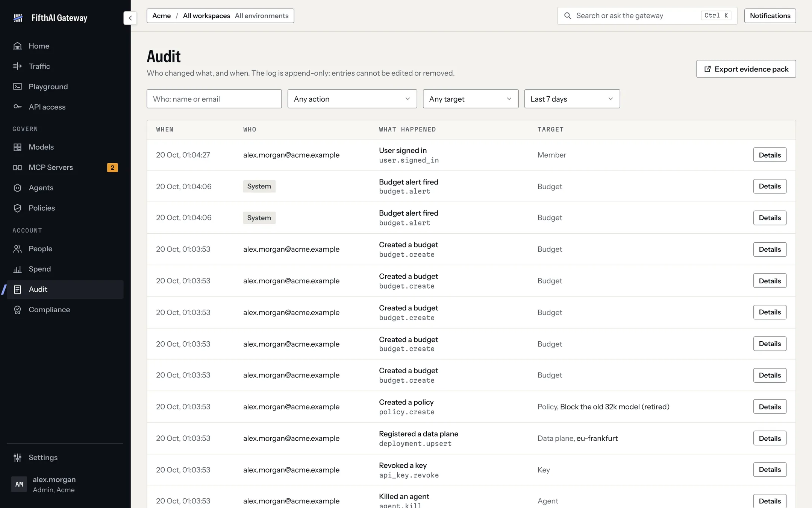Viewport: 812px width, 508px height.
Task: Click the Traffic icon in the sidebar
Action: point(17,66)
